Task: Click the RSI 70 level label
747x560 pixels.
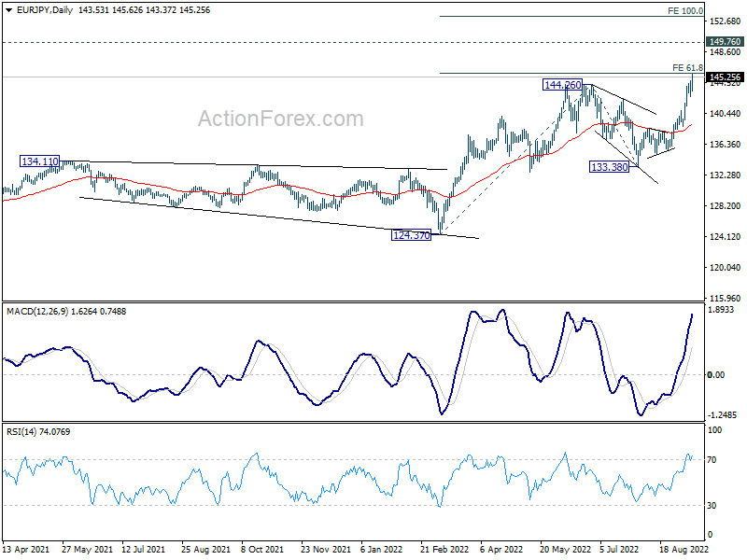Action: click(712, 460)
